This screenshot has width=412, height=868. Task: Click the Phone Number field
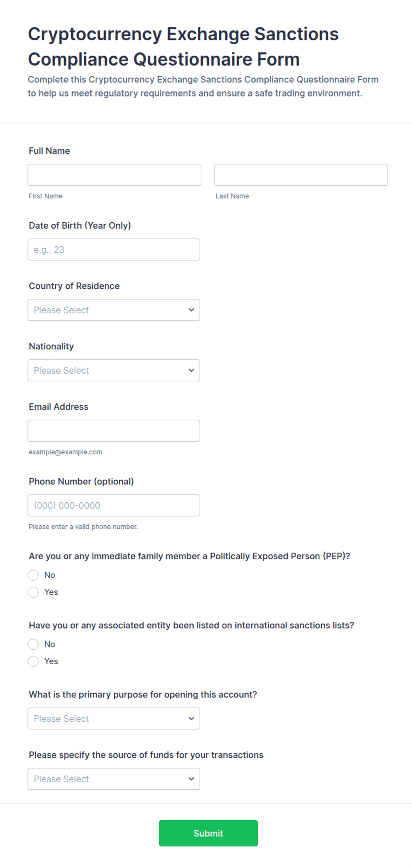(114, 505)
